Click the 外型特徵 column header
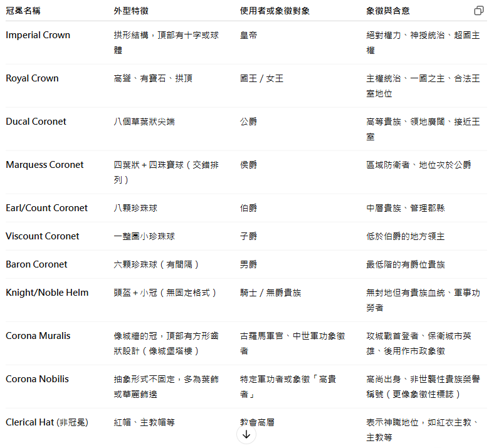This screenshot has height=448, width=489. click(x=131, y=11)
